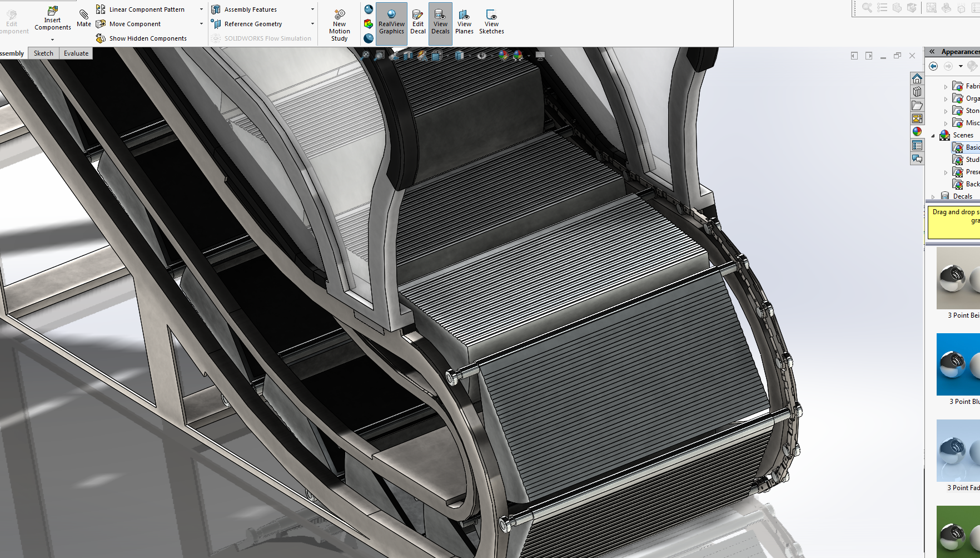Click the multicolored cube icon near RealView
Viewport: 980px width, 558px height.
click(x=368, y=24)
